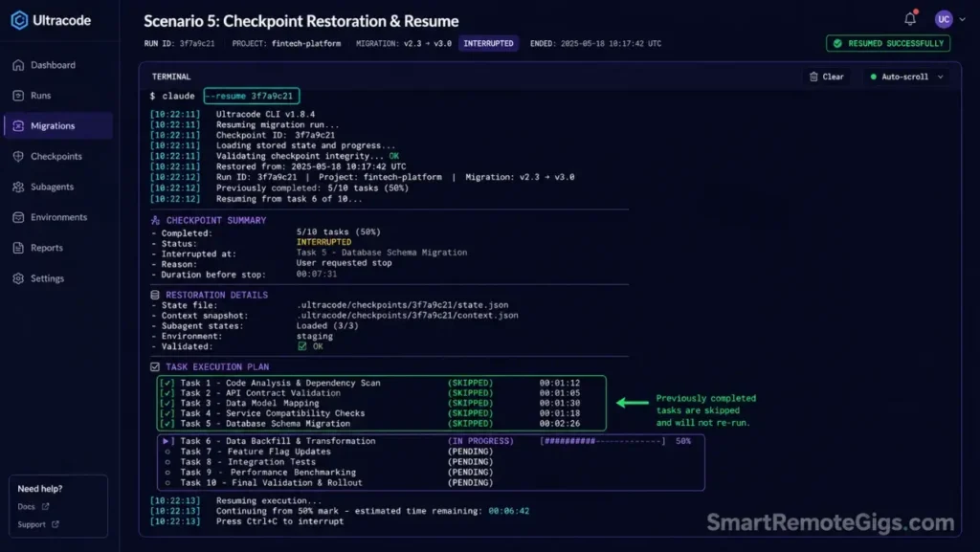The image size is (980, 552).
Task: Click the Migrations sidebar icon
Action: pos(18,126)
